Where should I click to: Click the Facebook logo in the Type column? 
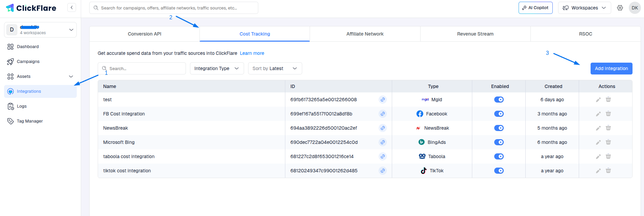[420, 114]
